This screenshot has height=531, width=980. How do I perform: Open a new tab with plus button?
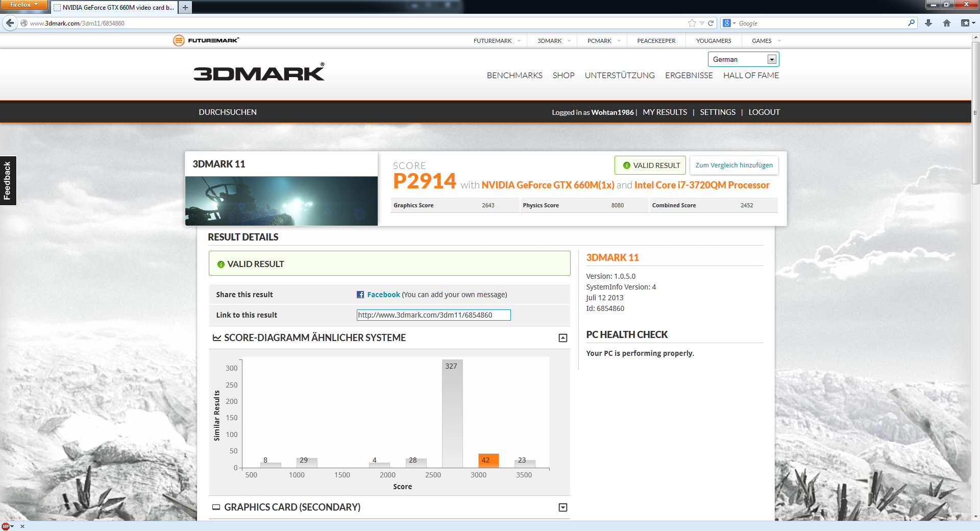click(185, 7)
